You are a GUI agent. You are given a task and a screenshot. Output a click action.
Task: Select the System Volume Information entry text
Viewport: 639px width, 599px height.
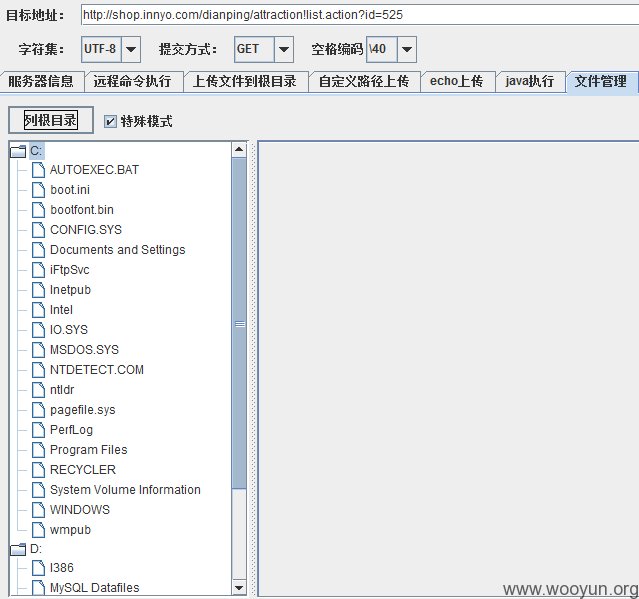125,489
